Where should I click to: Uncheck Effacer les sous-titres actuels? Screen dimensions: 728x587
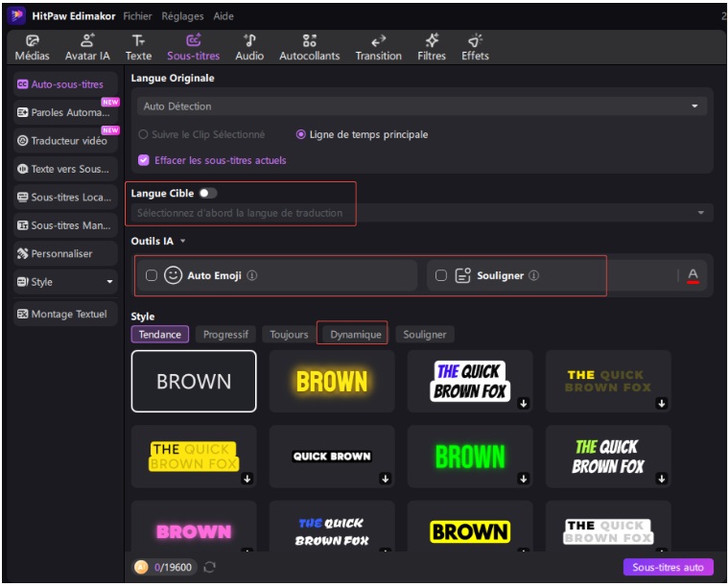pos(144,160)
